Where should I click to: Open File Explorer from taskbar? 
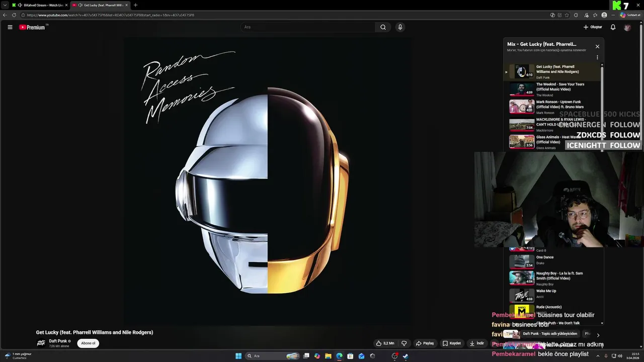(328, 356)
